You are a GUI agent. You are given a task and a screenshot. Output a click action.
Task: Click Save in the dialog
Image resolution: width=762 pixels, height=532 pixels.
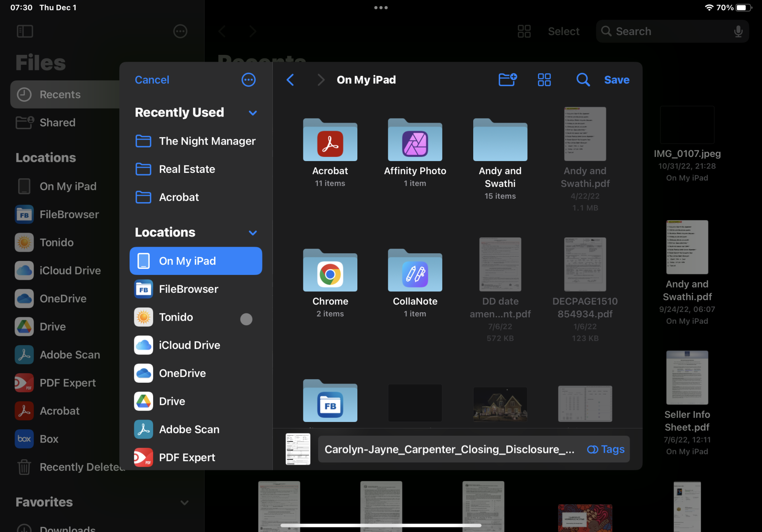pos(616,80)
